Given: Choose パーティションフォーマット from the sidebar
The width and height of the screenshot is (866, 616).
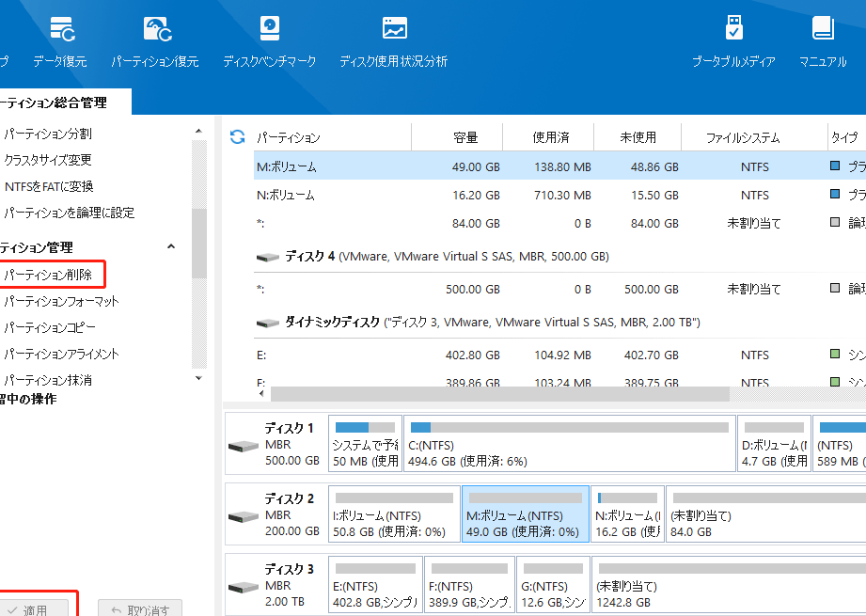Looking at the screenshot, I should tap(61, 301).
